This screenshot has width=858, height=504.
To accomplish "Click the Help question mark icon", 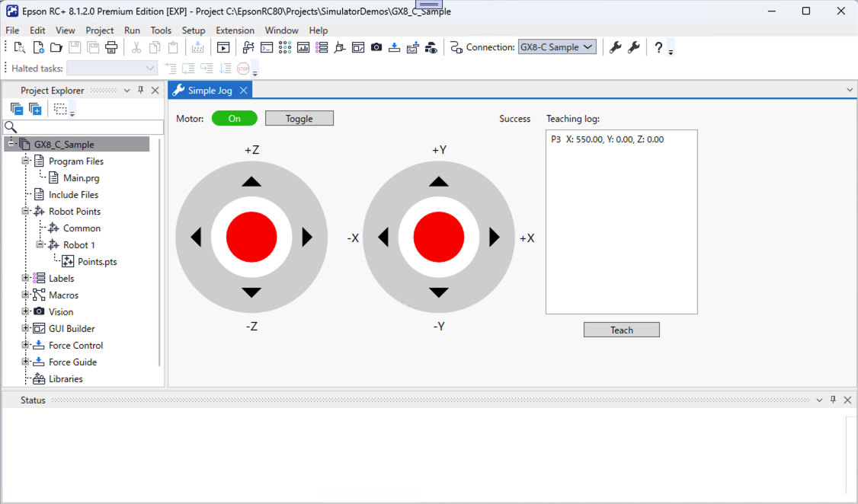I will (658, 47).
